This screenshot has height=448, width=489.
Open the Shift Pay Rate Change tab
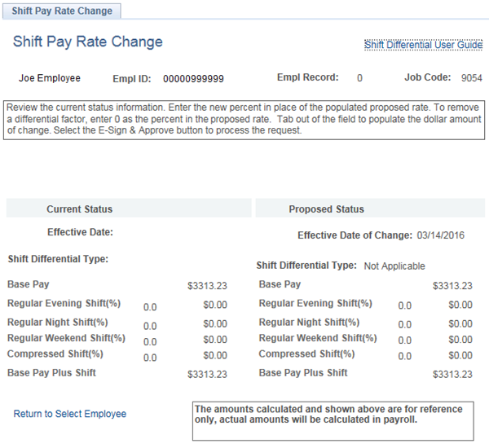pyautogui.click(x=63, y=11)
